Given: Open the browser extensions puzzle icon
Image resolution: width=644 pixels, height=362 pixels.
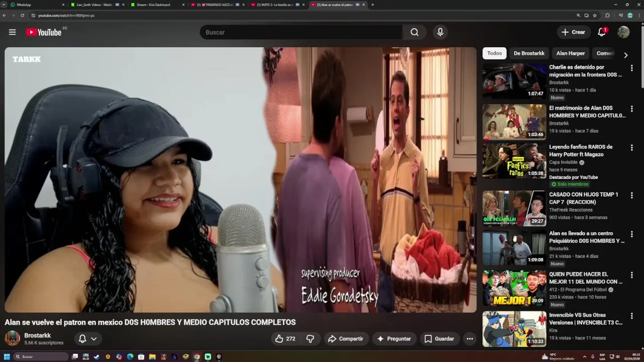Looking at the screenshot, I should coord(607,16).
